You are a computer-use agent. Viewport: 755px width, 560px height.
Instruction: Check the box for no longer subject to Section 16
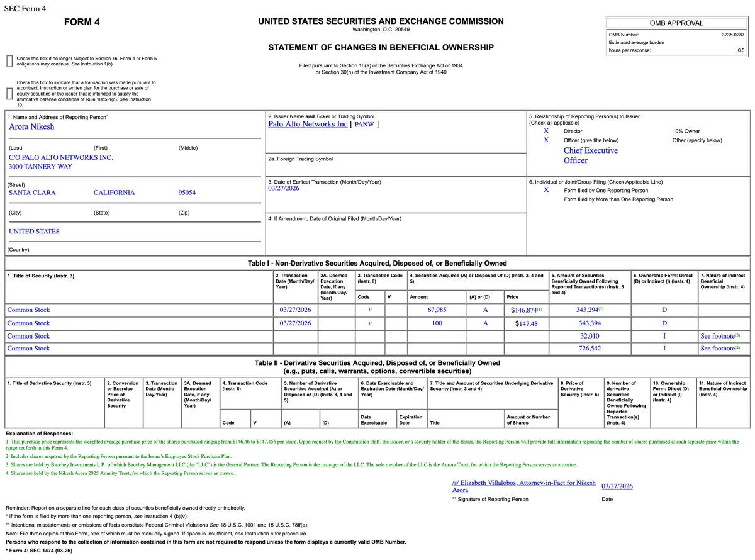pyautogui.click(x=9, y=61)
